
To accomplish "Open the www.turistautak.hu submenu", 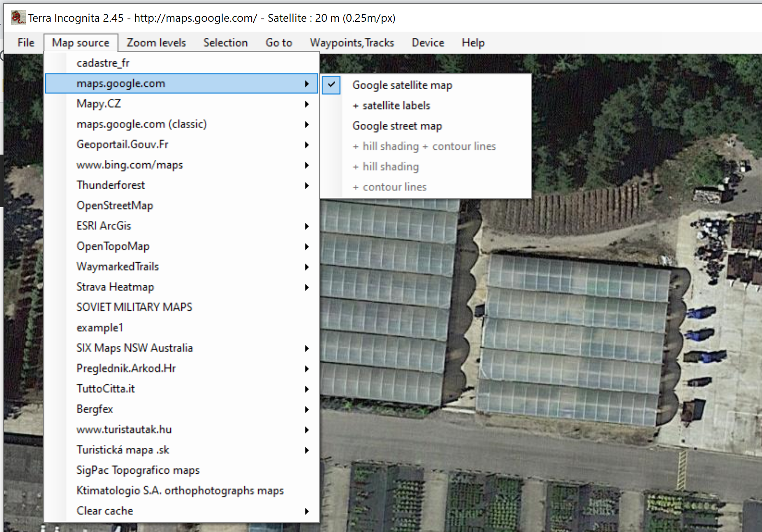I will coord(181,429).
